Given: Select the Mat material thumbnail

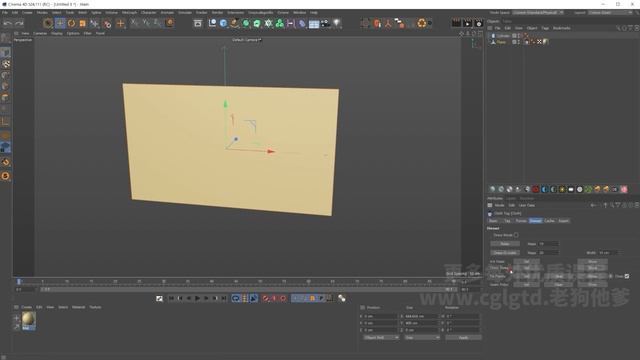Looking at the screenshot, I should pyautogui.click(x=29, y=320).
